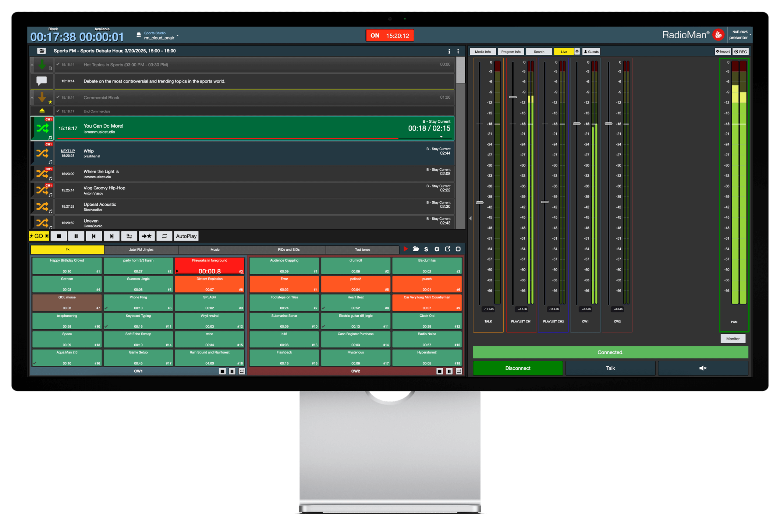Open cartwall folder icon
Image resolution: width=780 pixels, height=532 pixels.
click(416, 249)
